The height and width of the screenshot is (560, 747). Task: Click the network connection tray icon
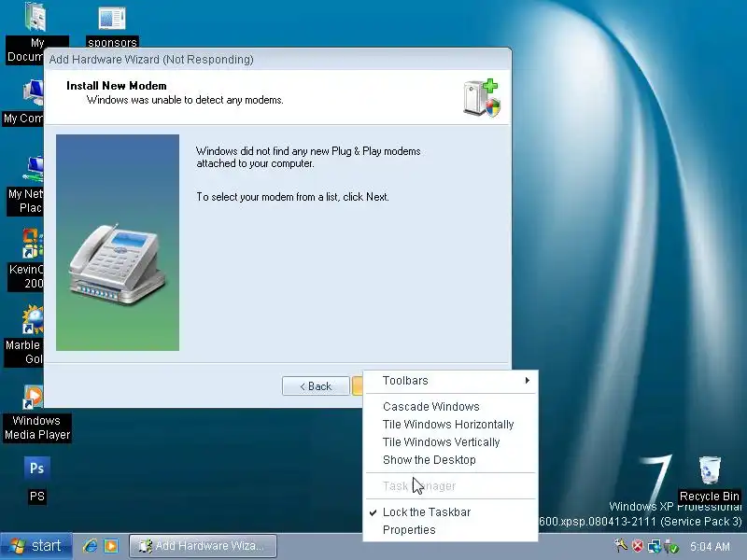pos(655,546)
